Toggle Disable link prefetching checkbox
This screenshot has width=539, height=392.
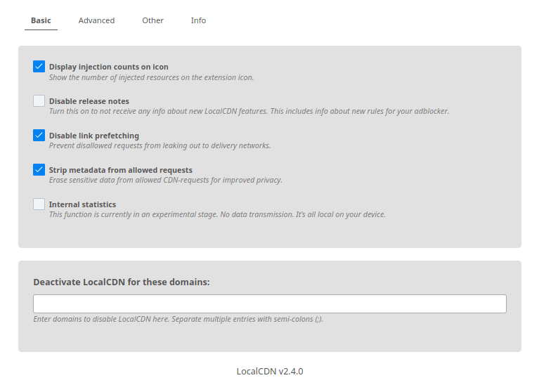39,135
